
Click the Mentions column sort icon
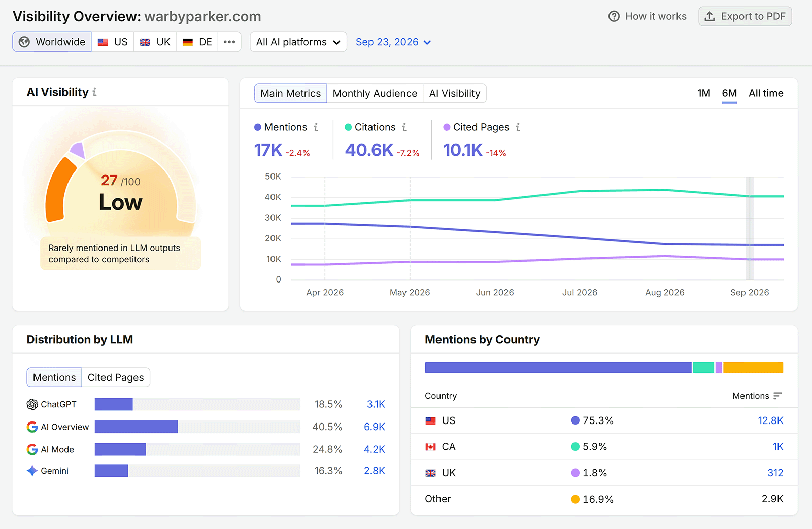coord(777,396)
